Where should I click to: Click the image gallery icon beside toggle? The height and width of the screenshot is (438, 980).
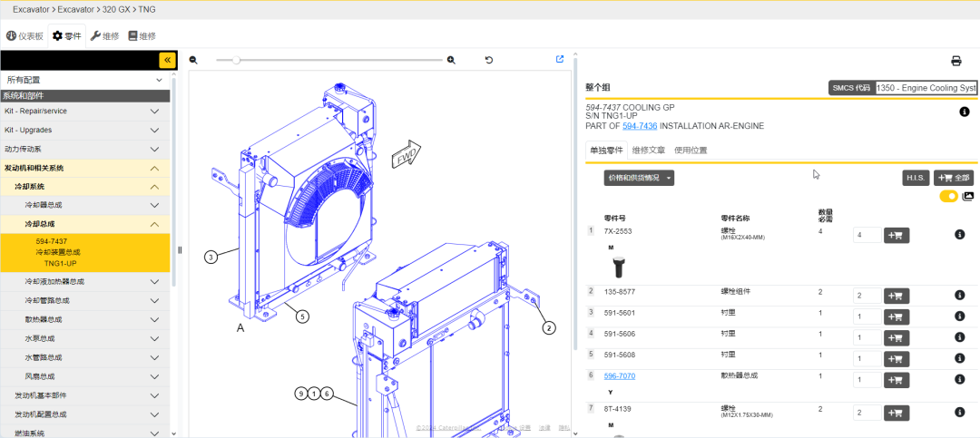(968, 196)
